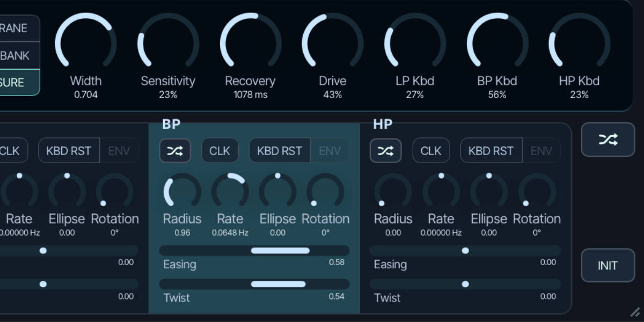The image size is (644, 322).
Task: Click the BP Rotation knob
Action: 325,191
